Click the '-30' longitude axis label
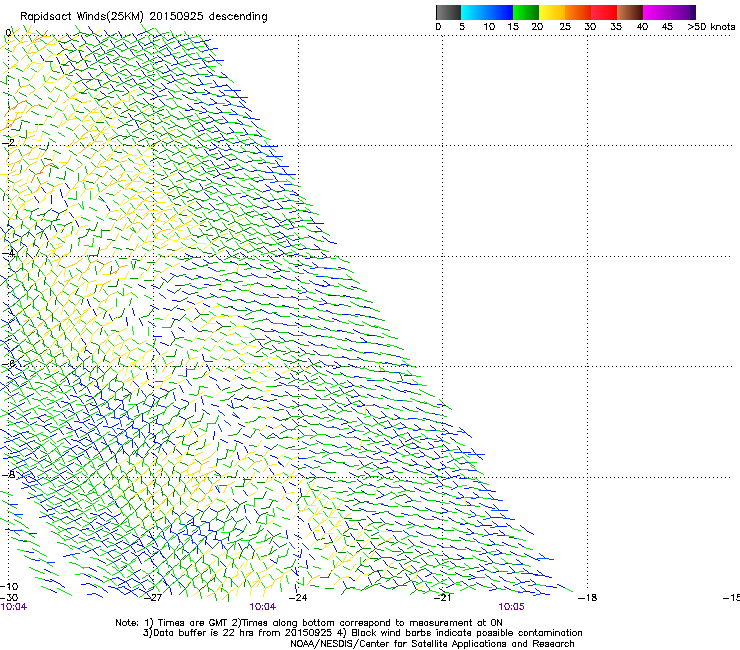The width and height of the screenshot is (740, 650). click(9, 597)
